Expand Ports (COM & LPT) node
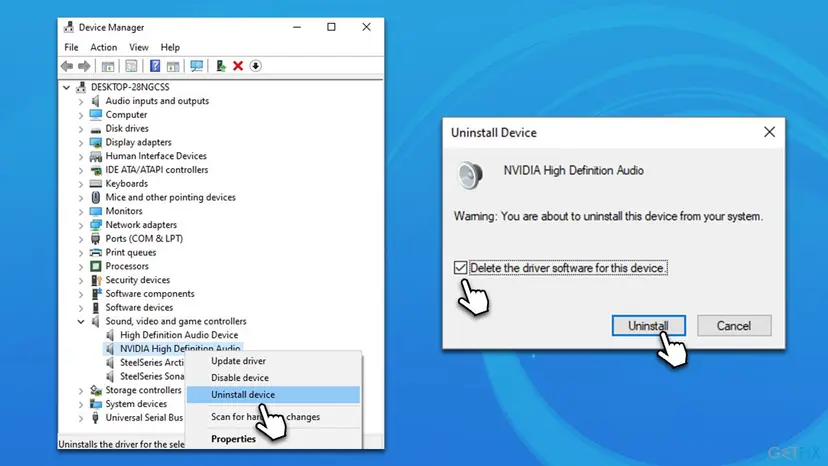The image size is (828, 466). [81, 239]
